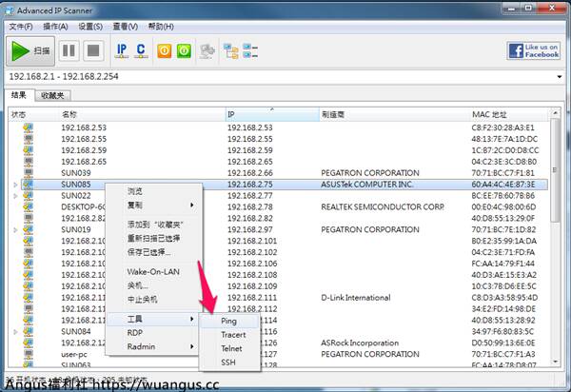Select the ASUSTek COMPUTER INC. cell
The image size is (571, 392).
(x=366, y=185)
